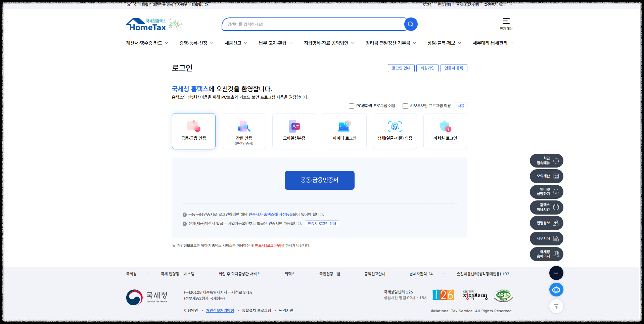This screenshot has height=324, width=644.
Task: Click the 인증서 등록 button
Action: coord(454,68)
